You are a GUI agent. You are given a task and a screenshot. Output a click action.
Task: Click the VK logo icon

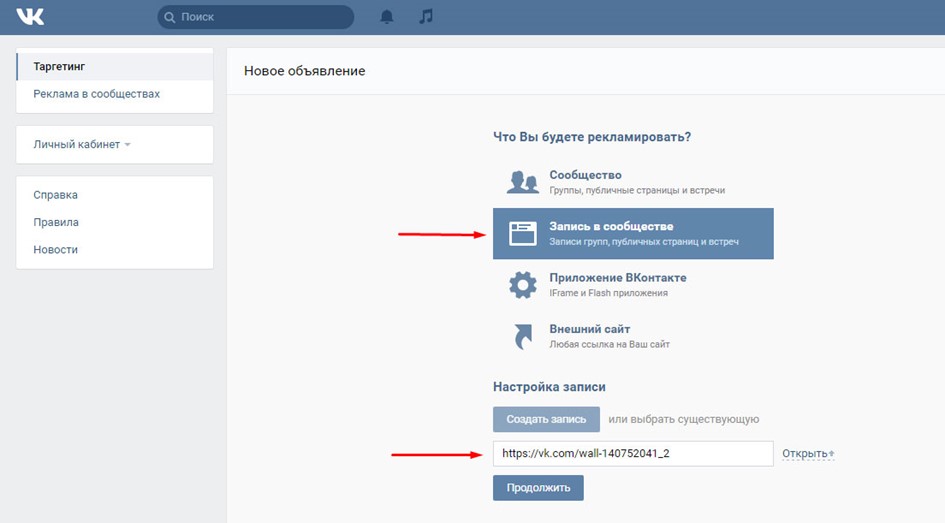(30, 17)
